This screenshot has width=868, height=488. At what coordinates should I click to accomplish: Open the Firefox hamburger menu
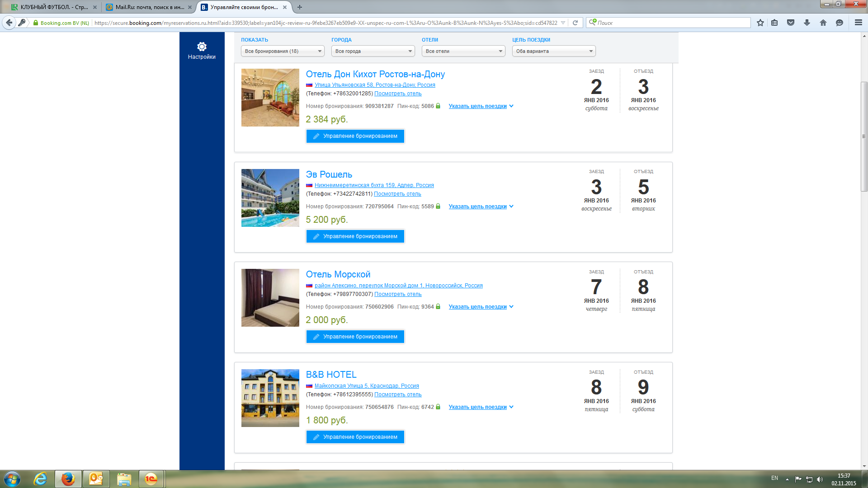click(x=859, y=23)
